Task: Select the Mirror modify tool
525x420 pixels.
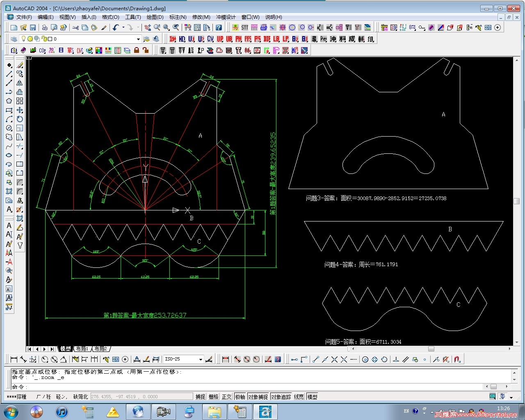Action: [20, 83]
